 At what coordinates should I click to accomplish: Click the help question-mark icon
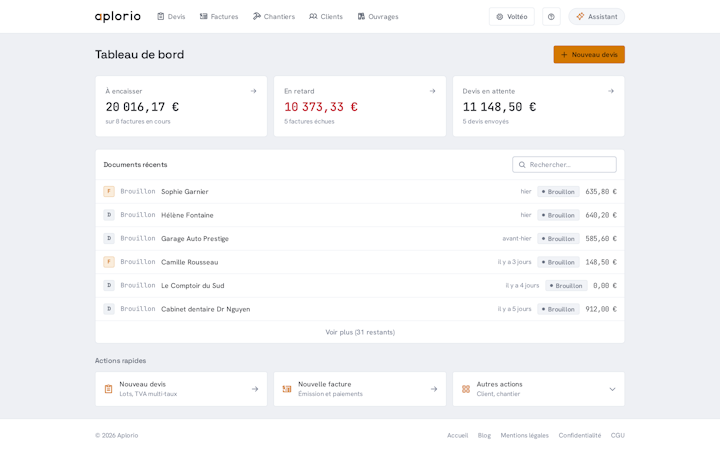click(x=551, y=17)
